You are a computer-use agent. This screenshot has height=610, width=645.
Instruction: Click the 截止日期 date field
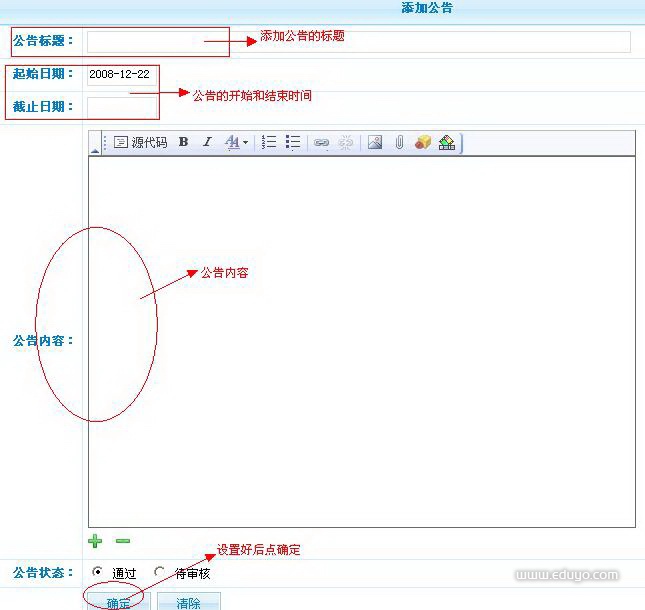[x=121, y=106]
